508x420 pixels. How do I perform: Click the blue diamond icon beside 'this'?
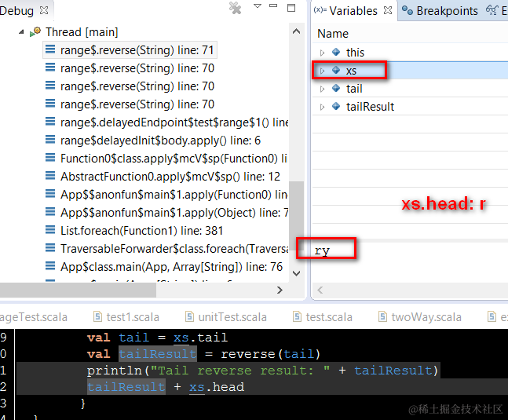point(336,52)
